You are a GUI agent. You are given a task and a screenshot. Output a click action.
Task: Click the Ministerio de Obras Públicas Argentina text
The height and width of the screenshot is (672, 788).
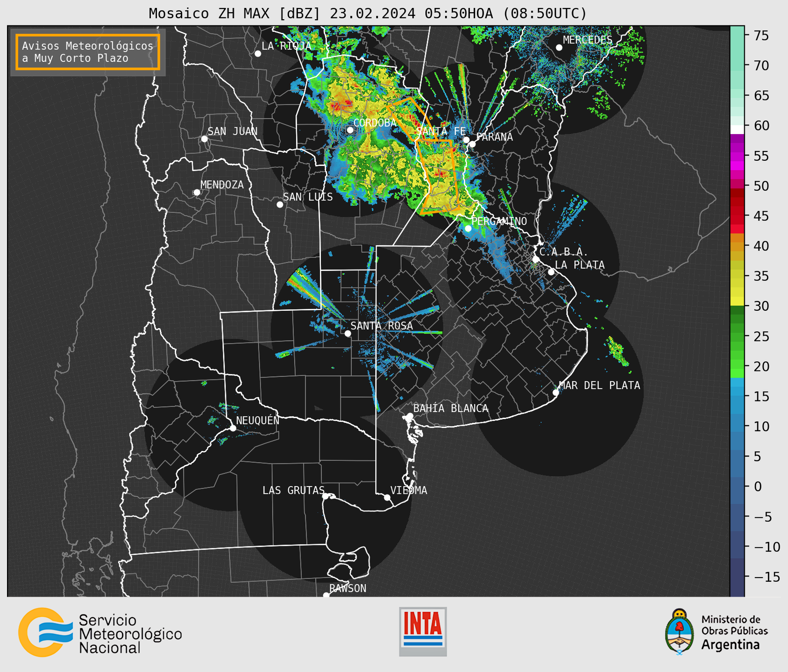[x=734, y=632]
